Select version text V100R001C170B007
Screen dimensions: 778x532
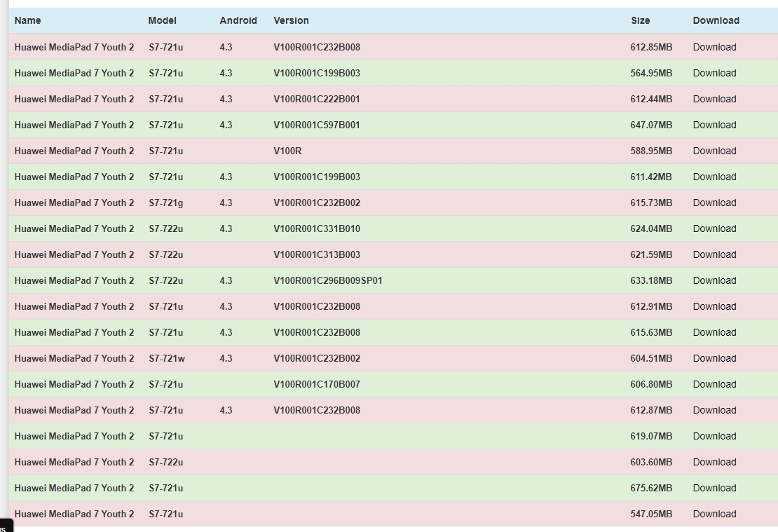tap(317, 384)
